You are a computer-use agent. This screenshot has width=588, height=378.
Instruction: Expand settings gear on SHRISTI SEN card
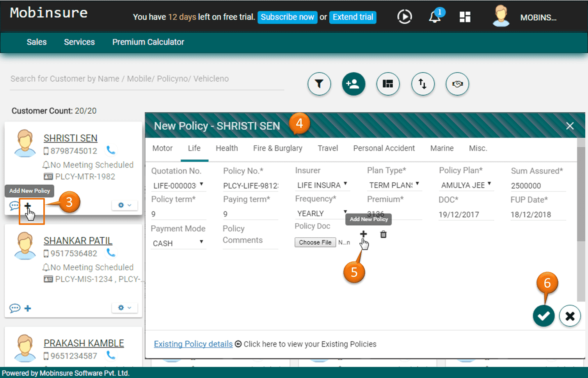point(125,205)
